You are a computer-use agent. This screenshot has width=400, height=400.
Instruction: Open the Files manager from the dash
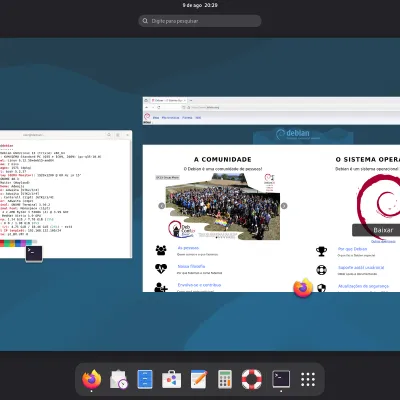[x=145, y=379]
